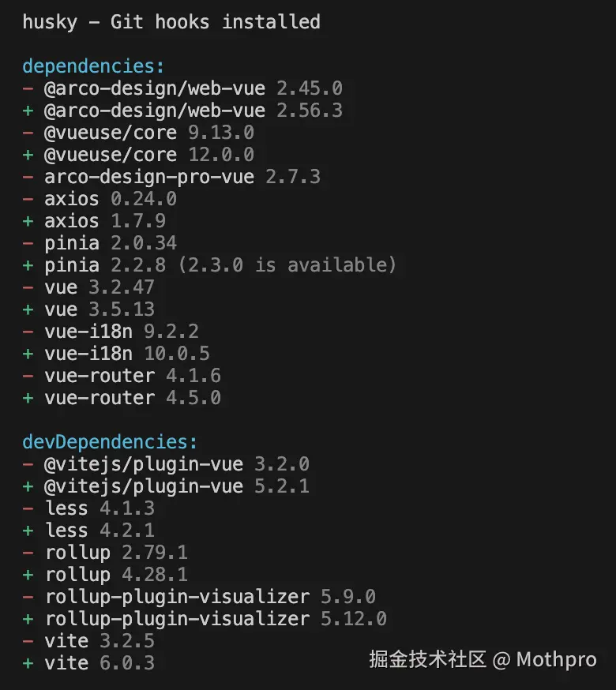The height and width of the screenshot is (690, 616).
Task: Click the vue-i18n 10.0.5 entry
Action: (126, 354)
